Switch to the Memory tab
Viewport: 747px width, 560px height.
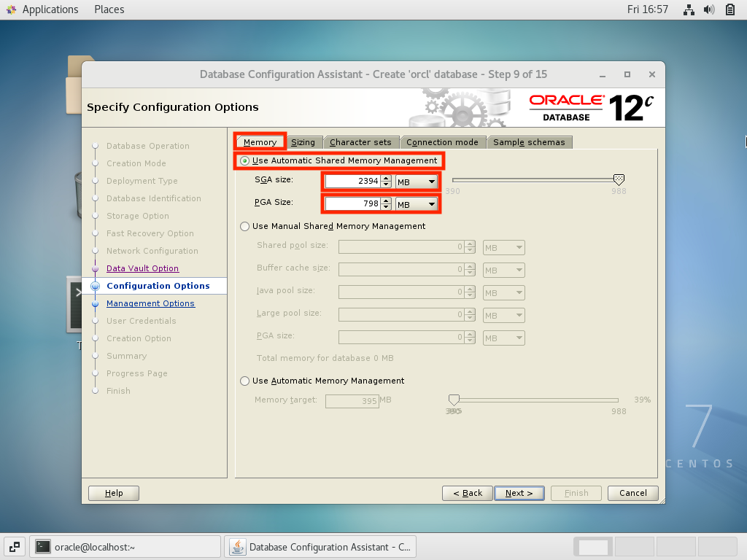tap(260, 142)
